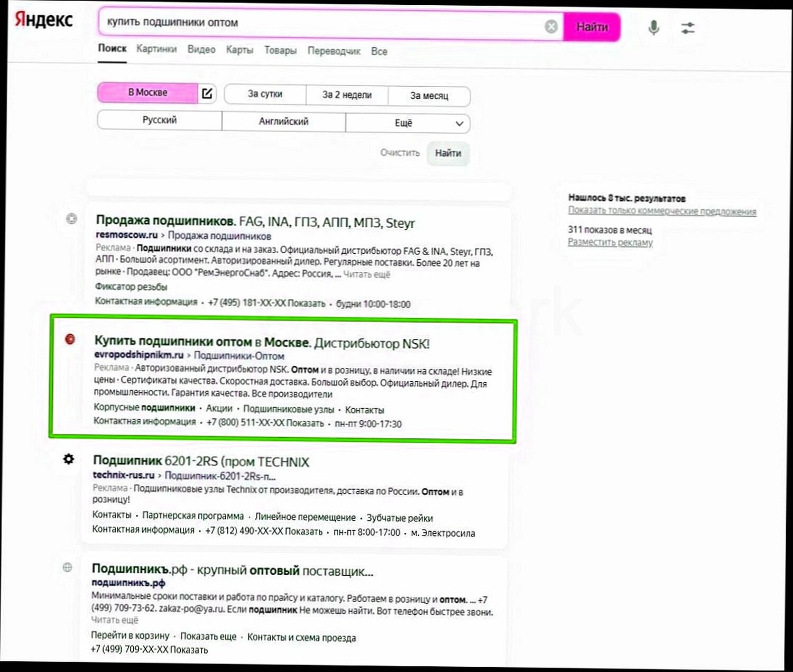Viewport: 793px width, 672px height.
Task: Open the Показать еще sitelink
Action: 208,636
